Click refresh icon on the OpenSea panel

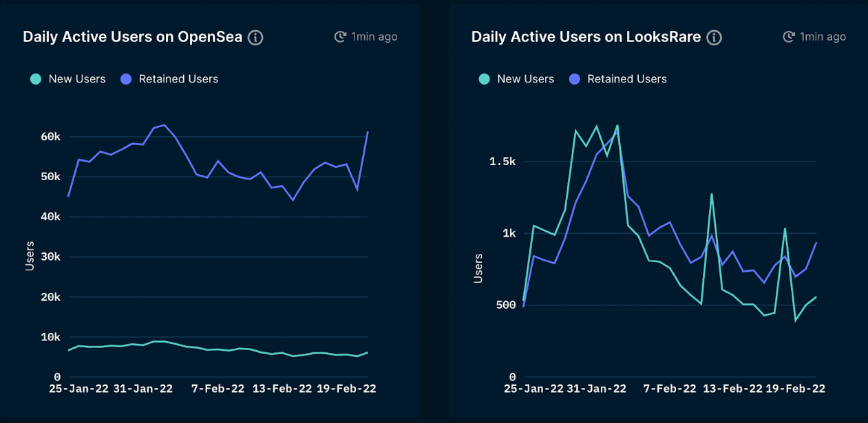(340, 36)
